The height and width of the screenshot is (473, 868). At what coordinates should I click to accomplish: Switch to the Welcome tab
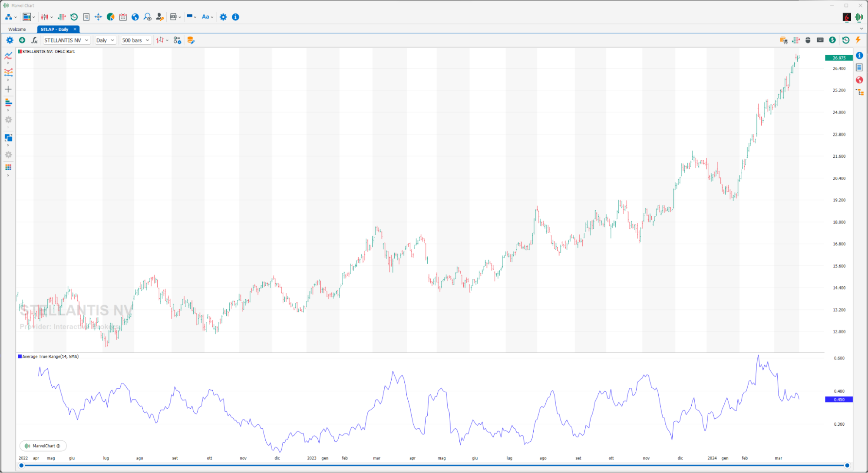point(17,30)
